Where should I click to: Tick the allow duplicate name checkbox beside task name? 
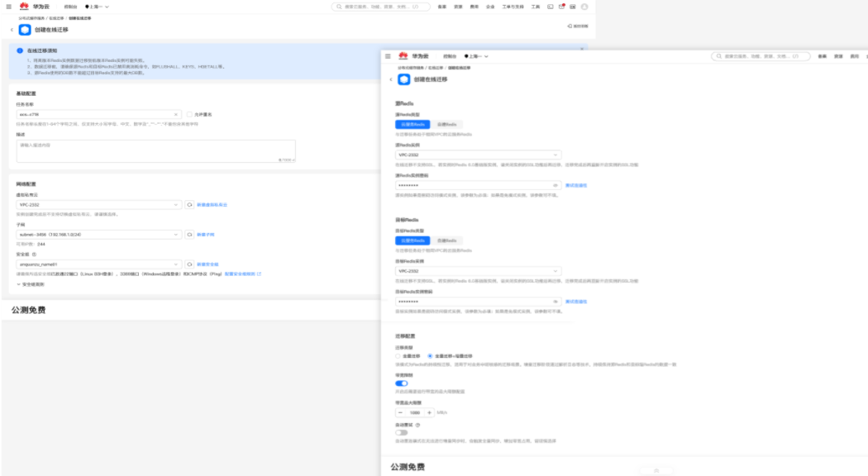[189, 115]
